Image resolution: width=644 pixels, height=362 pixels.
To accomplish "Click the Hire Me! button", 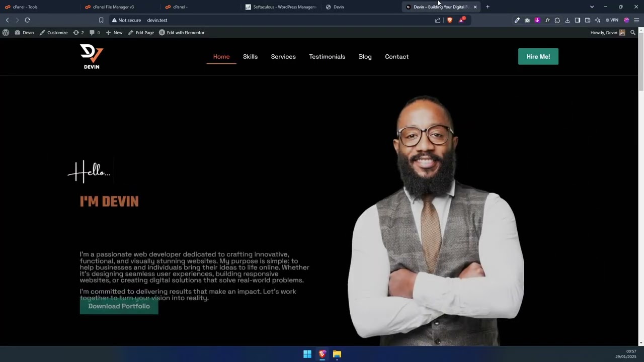I will click(538, 57).
